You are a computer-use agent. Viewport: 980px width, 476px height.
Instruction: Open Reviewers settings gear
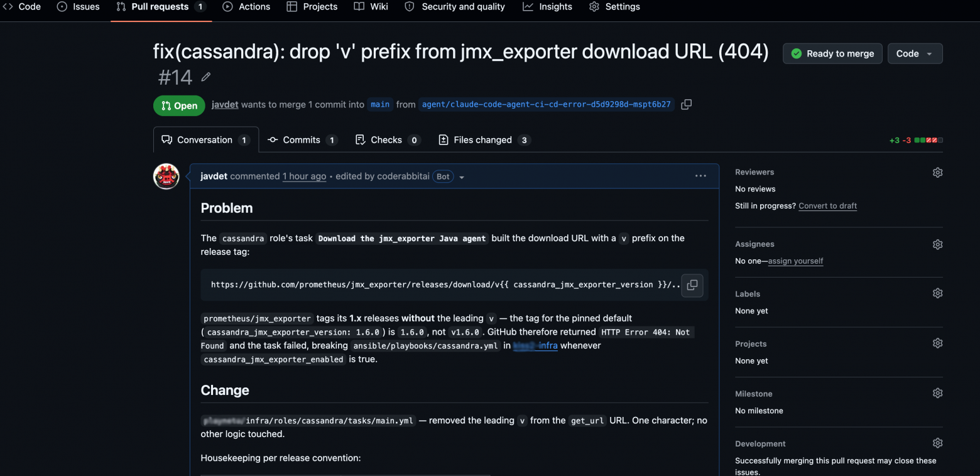[937, 173]
